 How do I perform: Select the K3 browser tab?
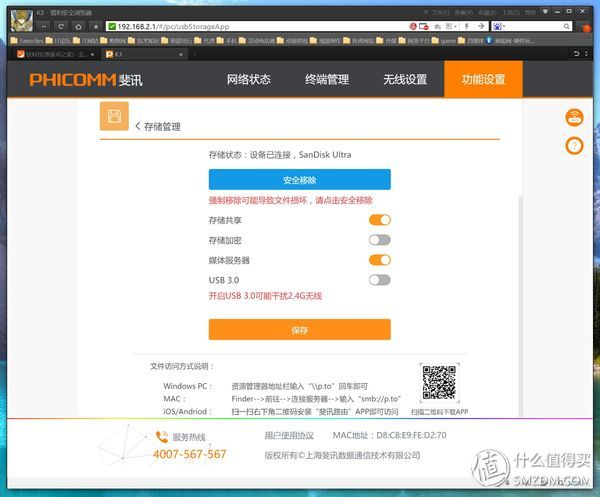pyautogui.click(x=143, y=54)
